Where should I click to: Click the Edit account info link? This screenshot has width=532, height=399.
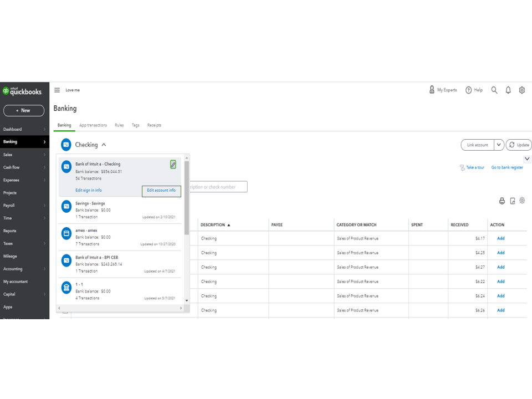[x=161, y=191]
